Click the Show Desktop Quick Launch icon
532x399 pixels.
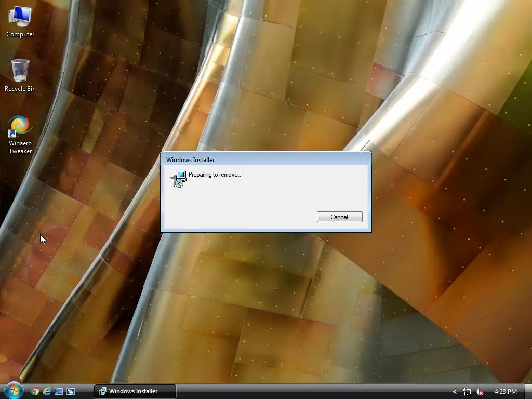(59, 392)
